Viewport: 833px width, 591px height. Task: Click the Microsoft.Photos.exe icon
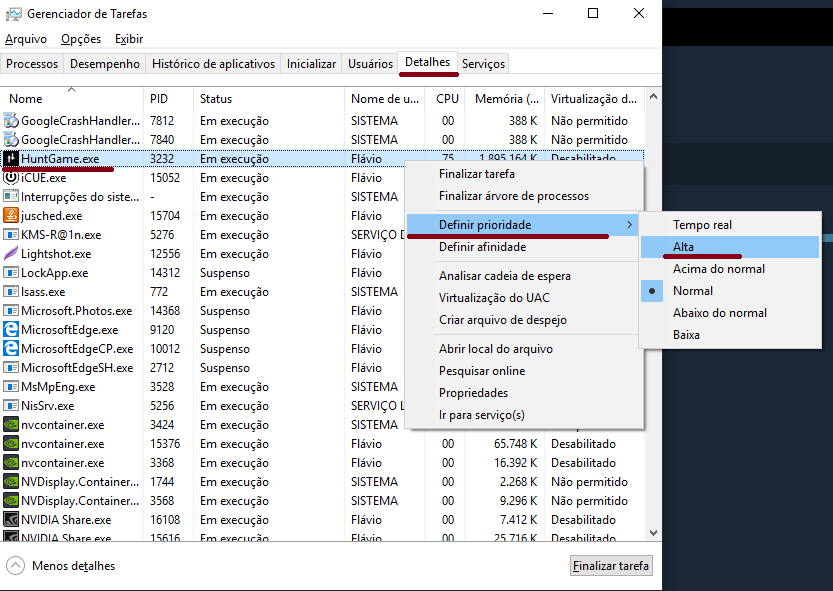[11, 310]
